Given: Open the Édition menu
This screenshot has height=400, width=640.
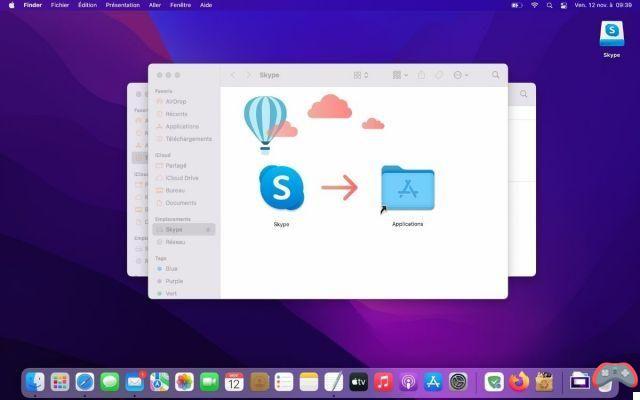Looking at the screenshot, I should (87, 5).
